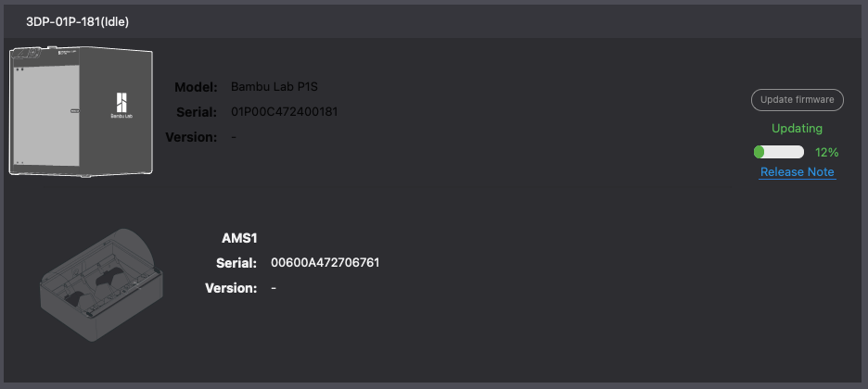868x389 pixels.
Task: Click the AMS1 heading label
Action: pyautogui.click(x=239, y=238)
